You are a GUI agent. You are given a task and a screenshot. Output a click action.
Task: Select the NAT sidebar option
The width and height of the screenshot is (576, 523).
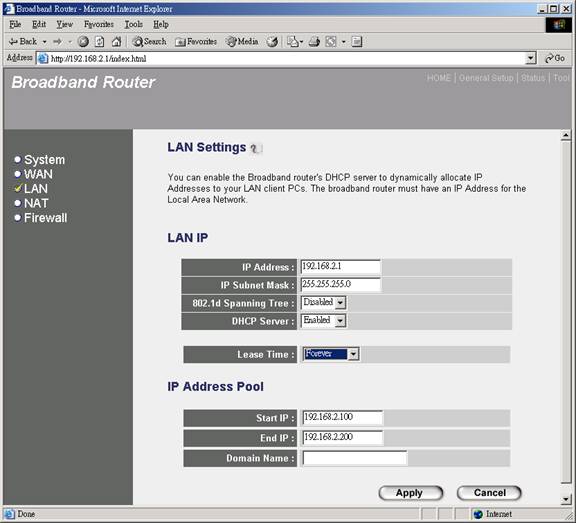point(36,203)
